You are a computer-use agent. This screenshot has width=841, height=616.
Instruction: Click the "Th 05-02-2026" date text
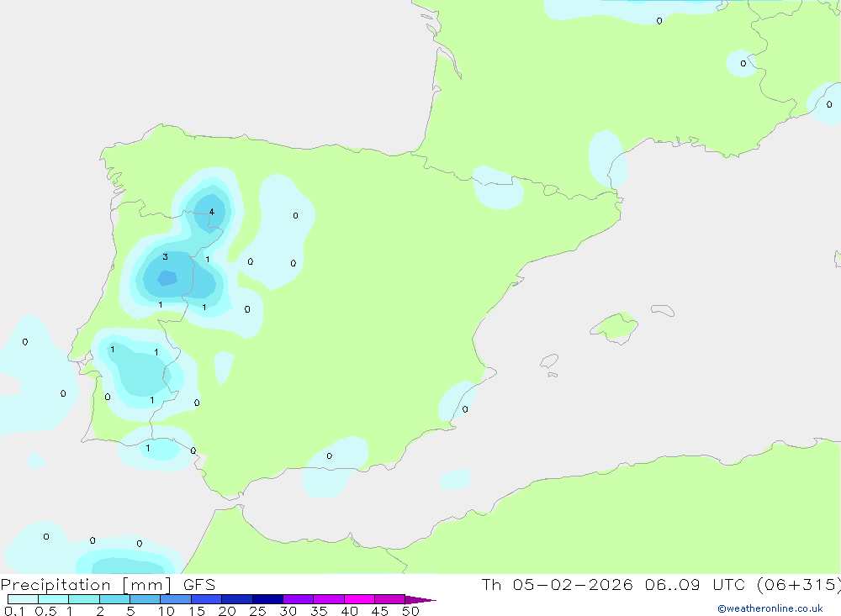pyautogui.click(x=557, y=585)
